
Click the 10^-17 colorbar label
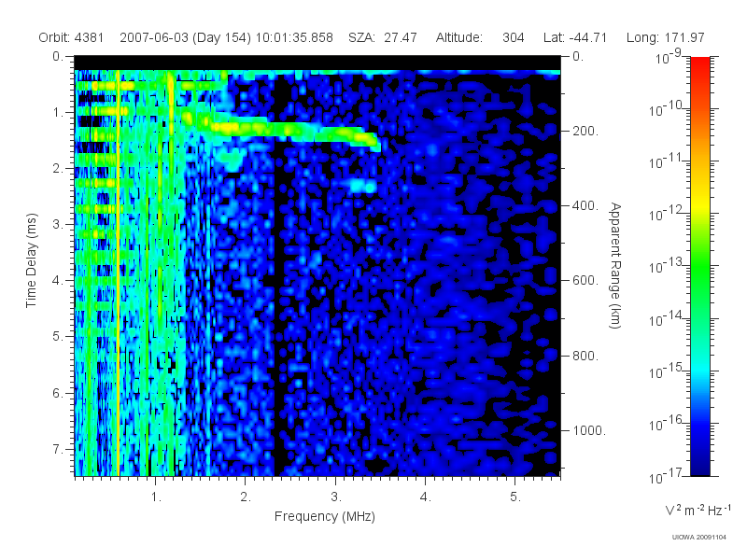(x=667, y=476)
